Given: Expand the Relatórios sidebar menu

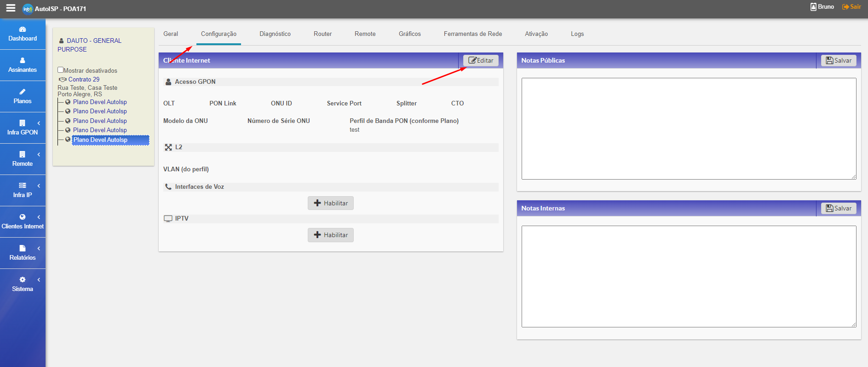Looking at the screenshot, I should tap(23, 253).
